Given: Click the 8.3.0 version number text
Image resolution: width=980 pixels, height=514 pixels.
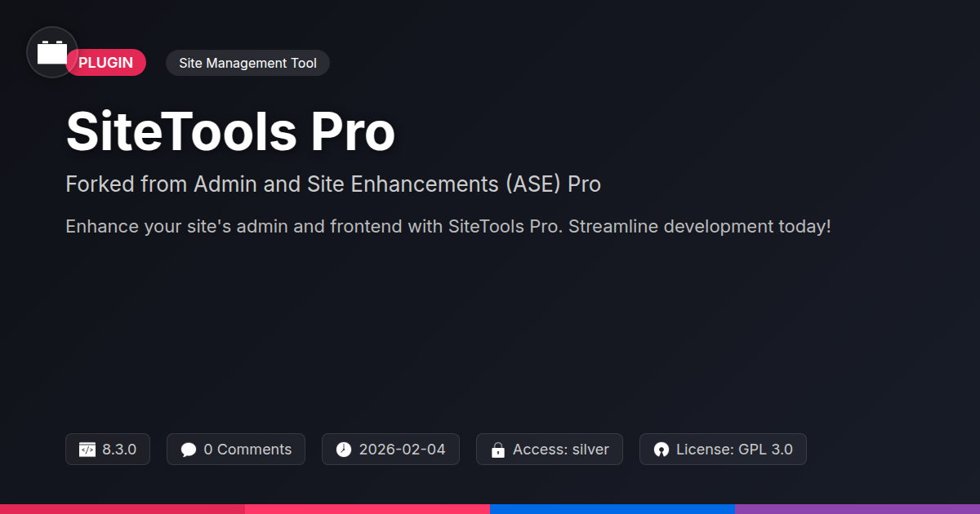Looking at the screenshot, I should click(119, 450).
